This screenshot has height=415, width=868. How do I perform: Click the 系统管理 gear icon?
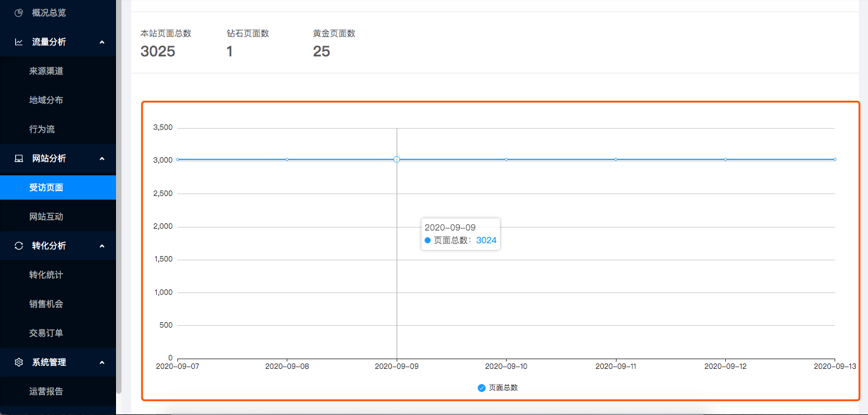tap(19, 362)
